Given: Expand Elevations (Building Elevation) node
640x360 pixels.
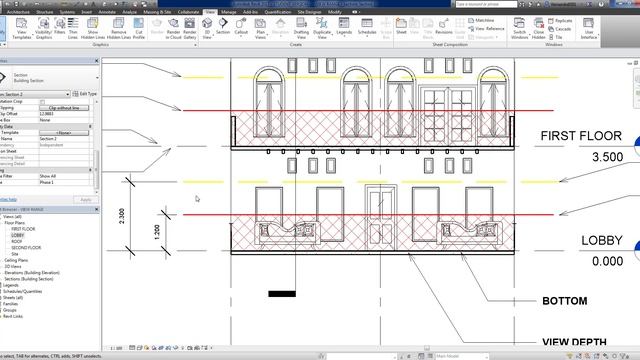Looking at the screenshot, I should coord(32,273).
